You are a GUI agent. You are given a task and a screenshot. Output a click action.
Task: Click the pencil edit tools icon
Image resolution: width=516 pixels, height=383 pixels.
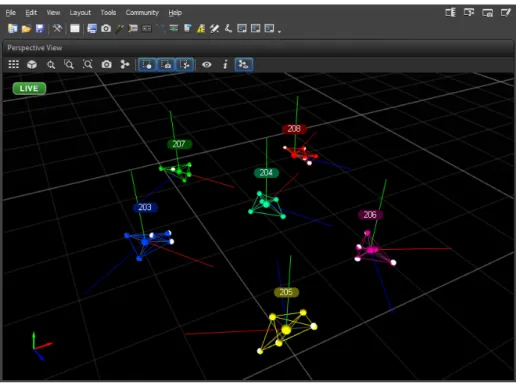pos(214,29)
